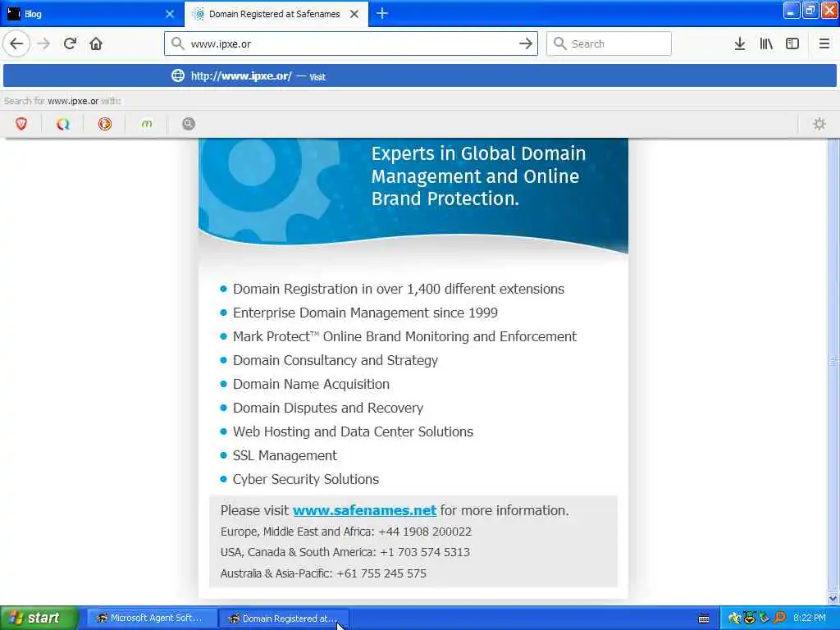Open the Windows Start menu

(x=39, y=619)
